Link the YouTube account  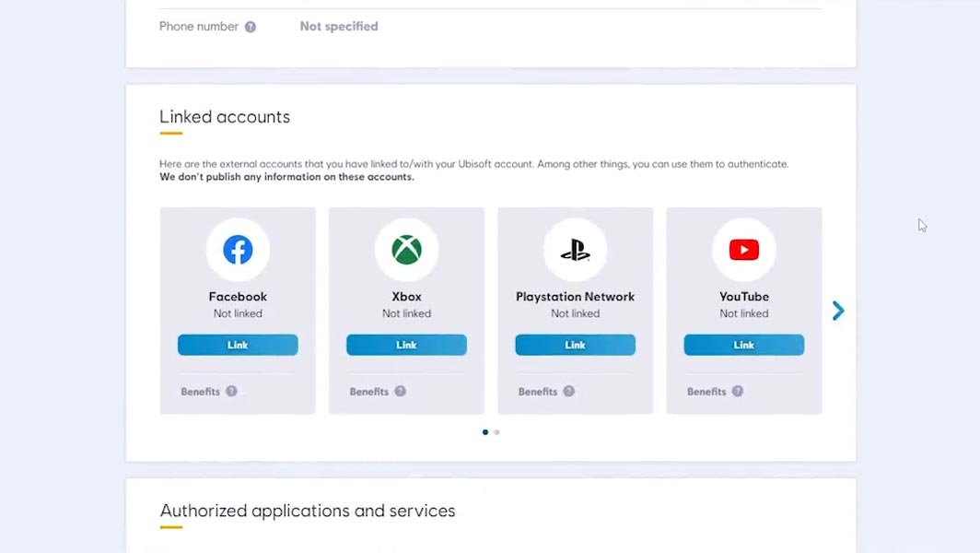click(x=744, y=345)
